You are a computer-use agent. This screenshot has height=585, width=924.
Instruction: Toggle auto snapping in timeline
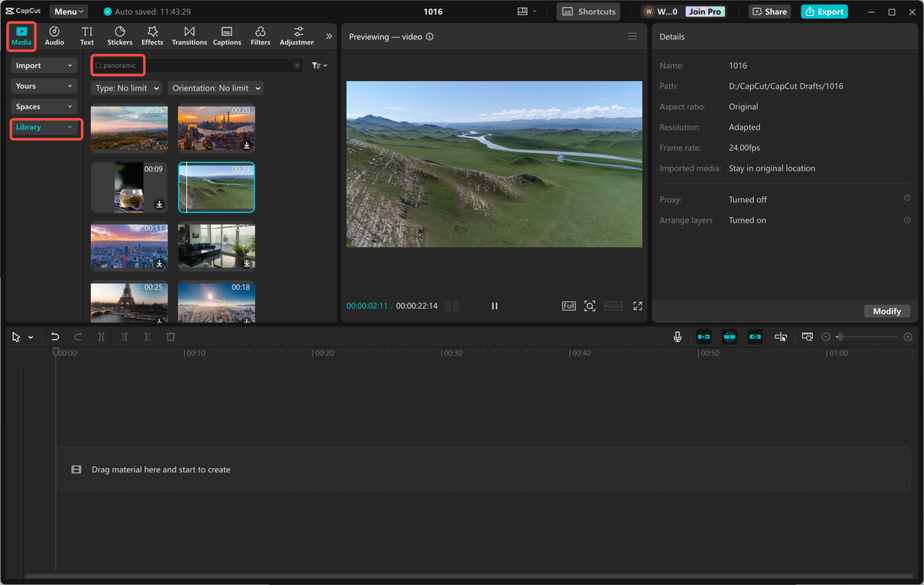pos(730,337)
